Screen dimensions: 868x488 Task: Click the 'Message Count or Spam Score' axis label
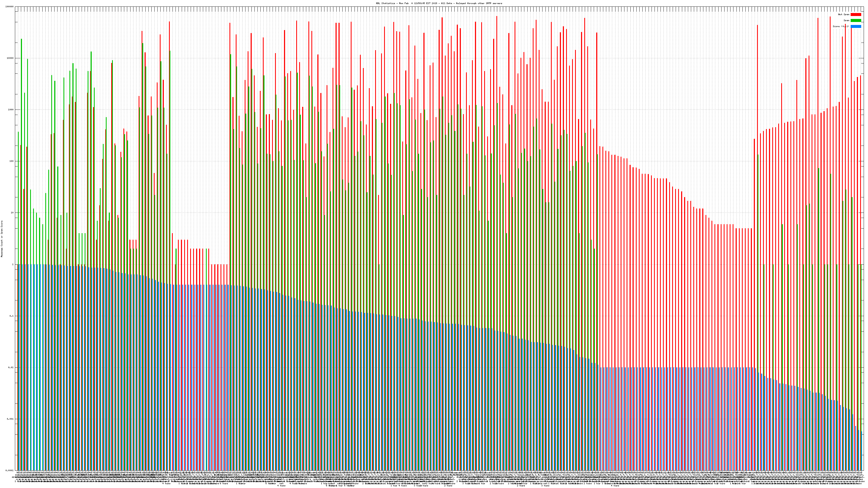[x=2, y=239]
